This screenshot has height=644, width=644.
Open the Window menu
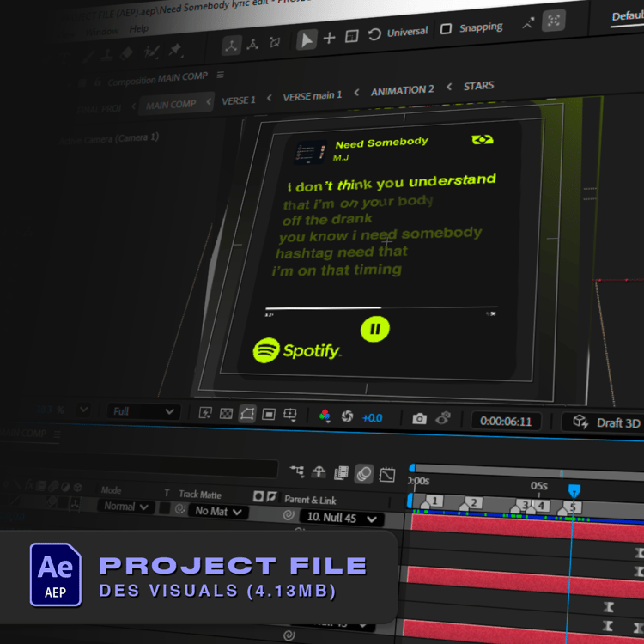click(x=102, y=31)
